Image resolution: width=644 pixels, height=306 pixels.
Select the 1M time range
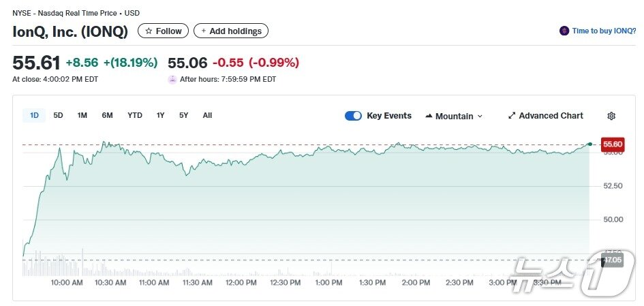[82, 115]
